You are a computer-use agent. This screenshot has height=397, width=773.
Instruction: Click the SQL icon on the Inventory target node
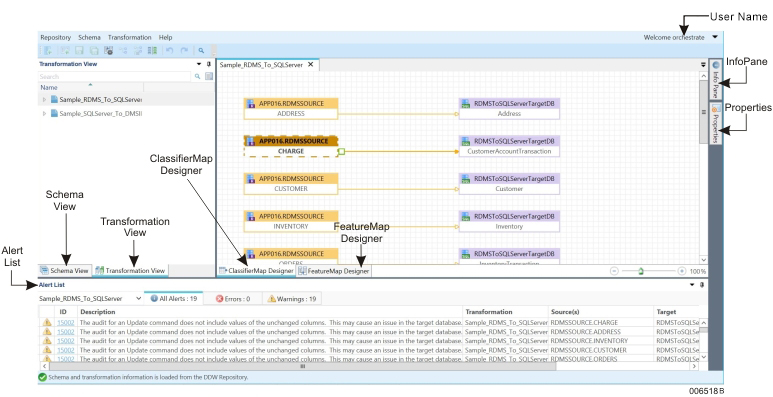pyautogui.click(x=465, y=216)
